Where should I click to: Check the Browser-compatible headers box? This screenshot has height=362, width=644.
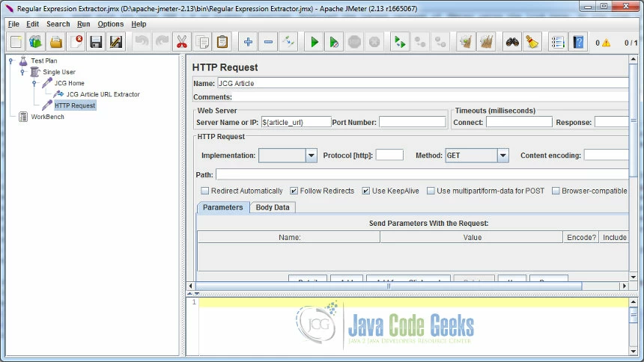pos(556,191)
